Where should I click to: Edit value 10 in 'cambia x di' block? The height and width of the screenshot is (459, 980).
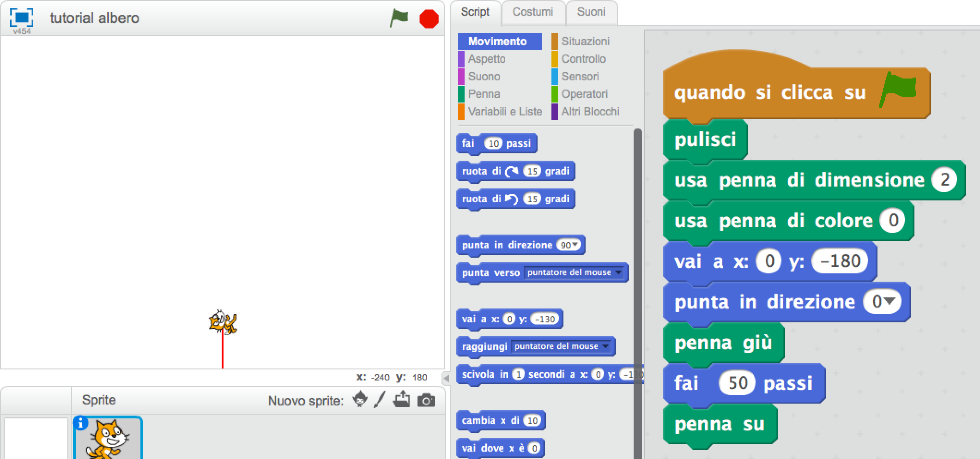tap(532, 421)
